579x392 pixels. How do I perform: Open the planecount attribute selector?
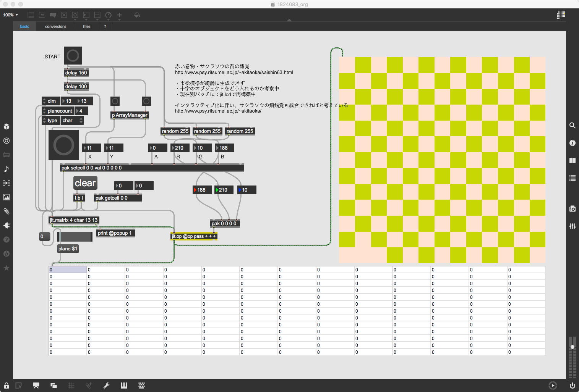[59, 111]
